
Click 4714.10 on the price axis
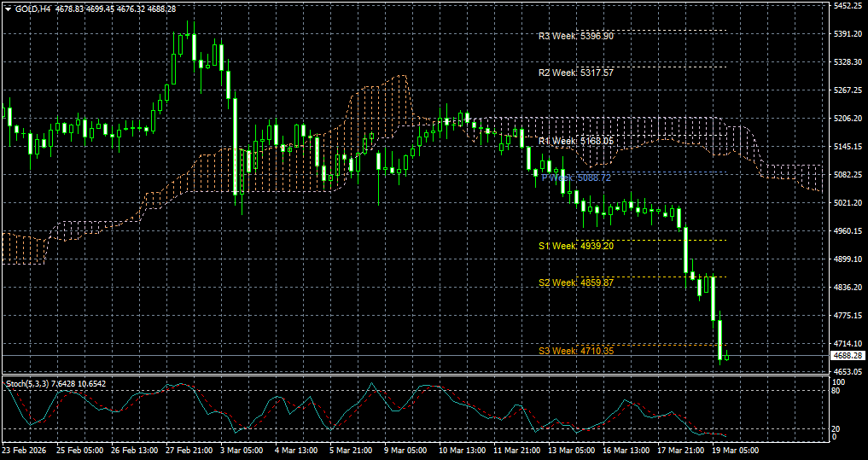pos(848,344)
